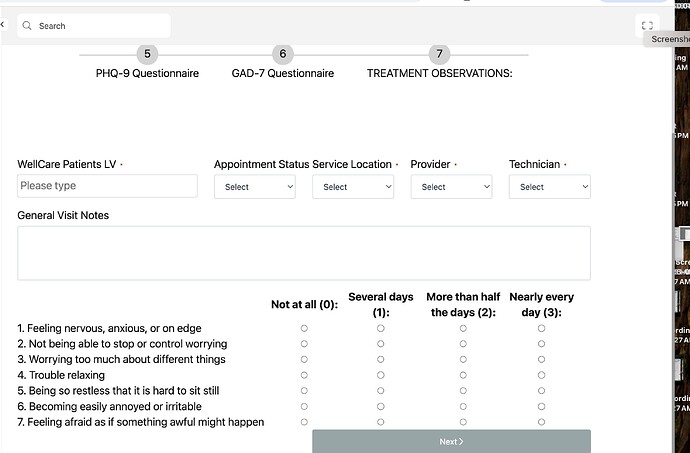Click the fullscreen expand icon
The width and height of the screenshot is (690, 453).
coord(647,26)
